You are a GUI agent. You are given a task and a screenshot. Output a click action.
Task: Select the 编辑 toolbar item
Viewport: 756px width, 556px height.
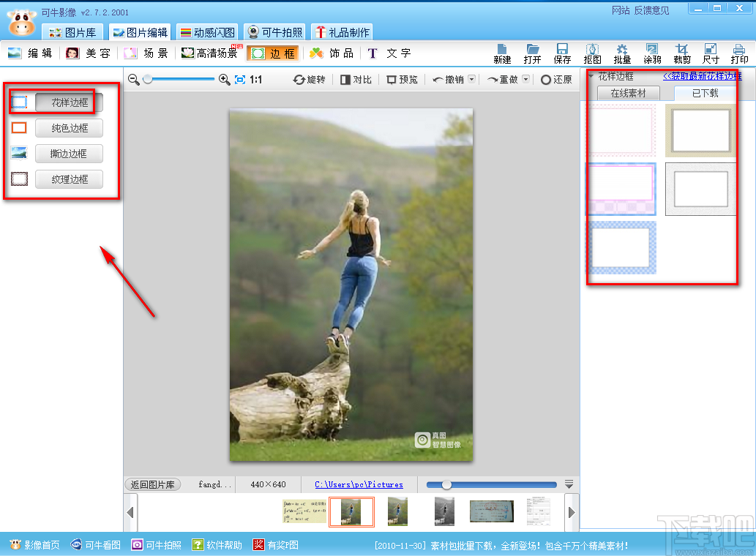30,53
